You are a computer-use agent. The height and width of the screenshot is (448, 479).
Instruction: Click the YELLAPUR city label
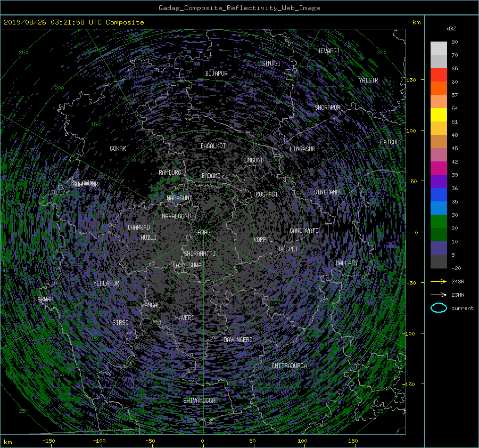(106, 283)
